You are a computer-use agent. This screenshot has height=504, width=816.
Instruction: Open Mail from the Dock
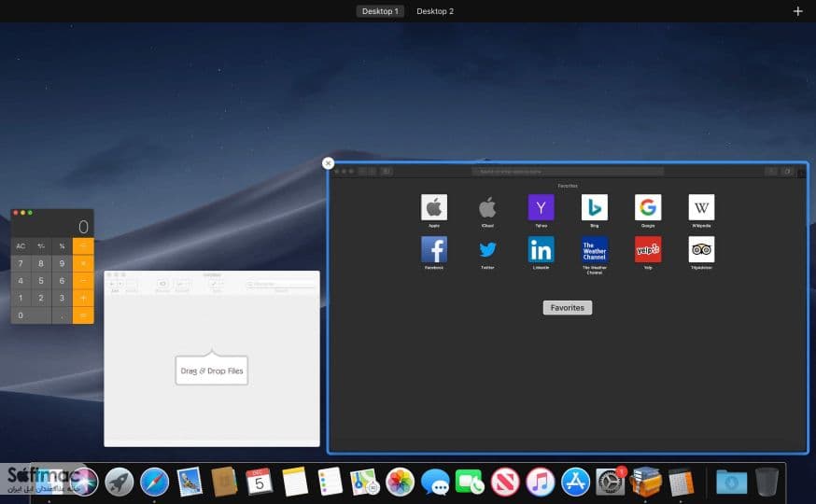click(x=189, y=482)
